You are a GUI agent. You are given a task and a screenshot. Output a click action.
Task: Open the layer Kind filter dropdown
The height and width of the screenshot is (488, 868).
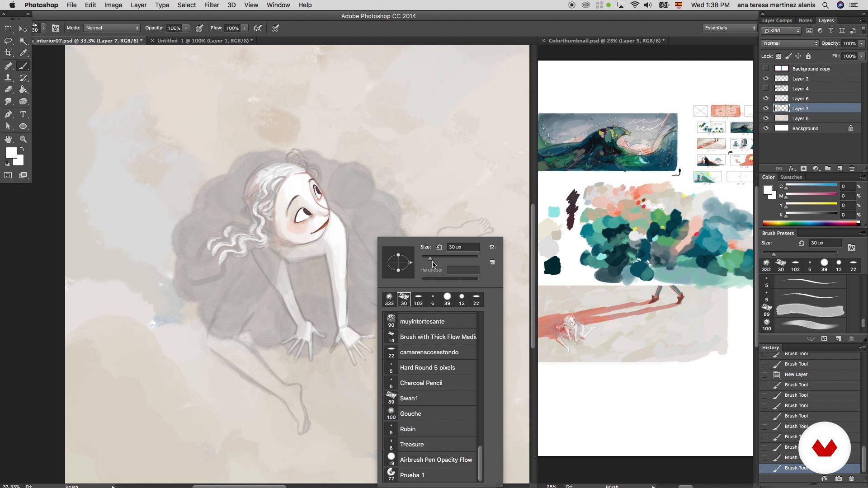(781, 31)
